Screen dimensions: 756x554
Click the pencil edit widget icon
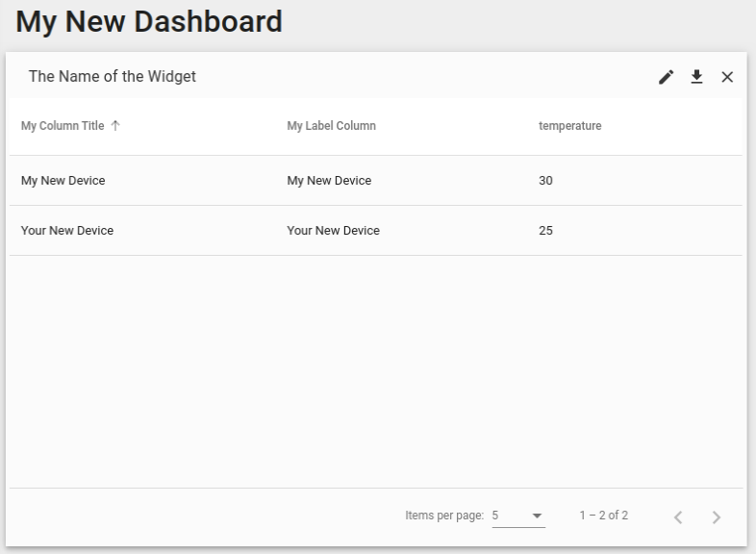pyautogui.click(x=666, y=77)
